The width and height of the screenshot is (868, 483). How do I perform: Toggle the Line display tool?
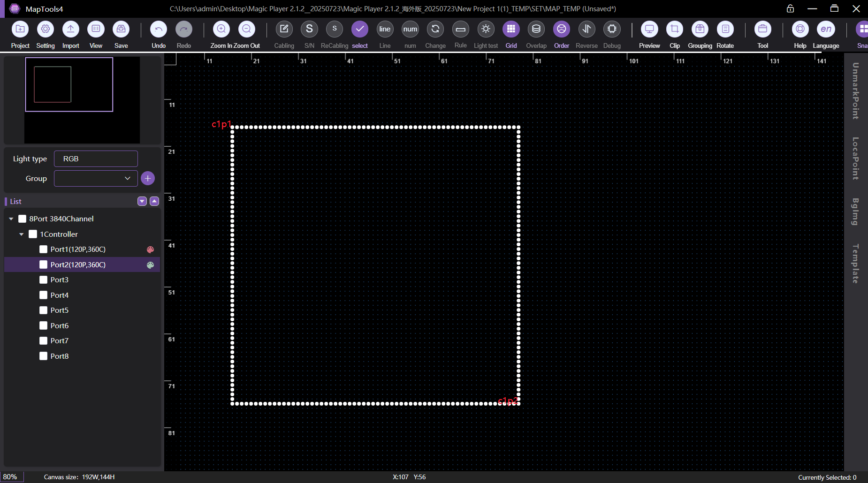pyautogui.click(x=385, y=29)
